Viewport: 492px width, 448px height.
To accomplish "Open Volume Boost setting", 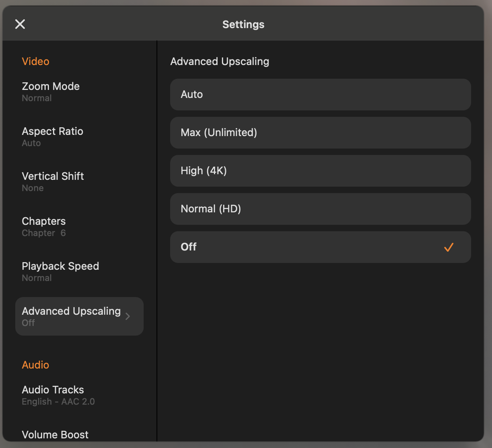I will pos(55,435).
